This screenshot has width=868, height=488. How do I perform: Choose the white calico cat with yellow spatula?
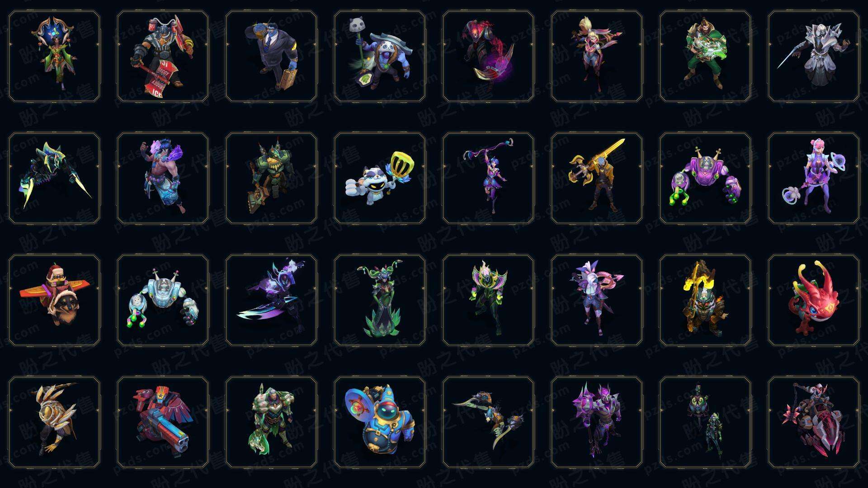pos(380,178)
